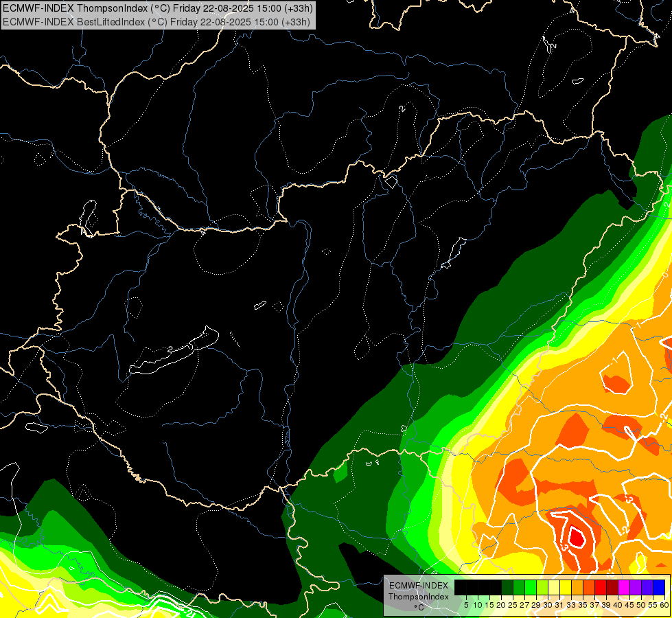The width and height of the screenshot is (672, 618).
Task: Select the indigo 50–55 legend swatch
Action: point(647,587)
